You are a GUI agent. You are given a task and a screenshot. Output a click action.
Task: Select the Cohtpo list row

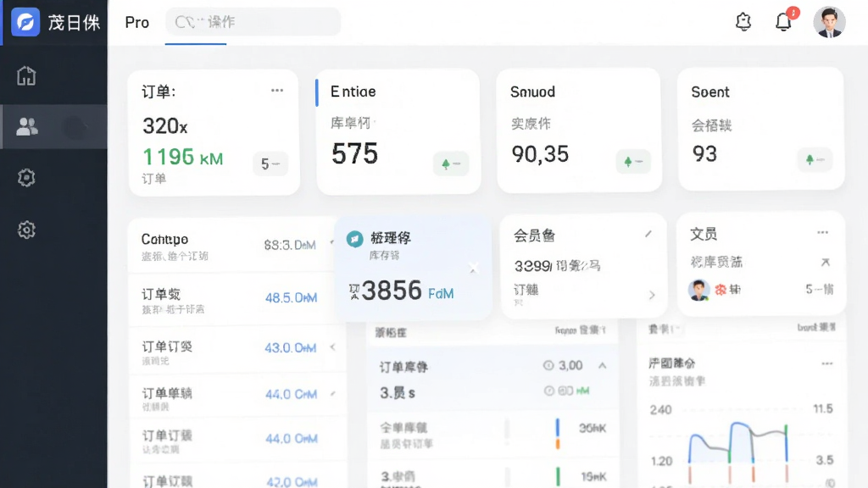232,247
